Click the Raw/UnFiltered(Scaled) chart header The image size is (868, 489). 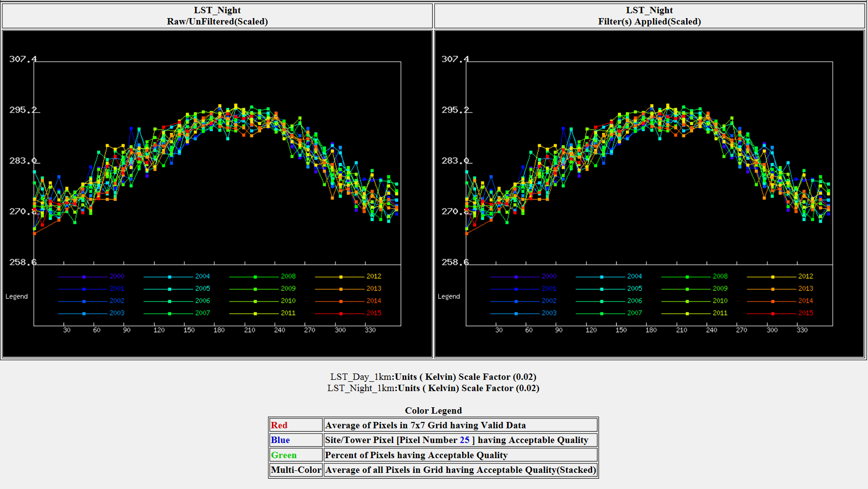click(x=217, y=22)
